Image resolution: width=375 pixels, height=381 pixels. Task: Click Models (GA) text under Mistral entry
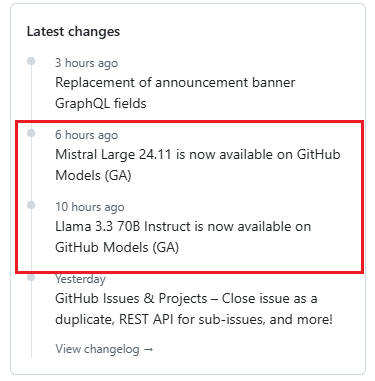93,175
